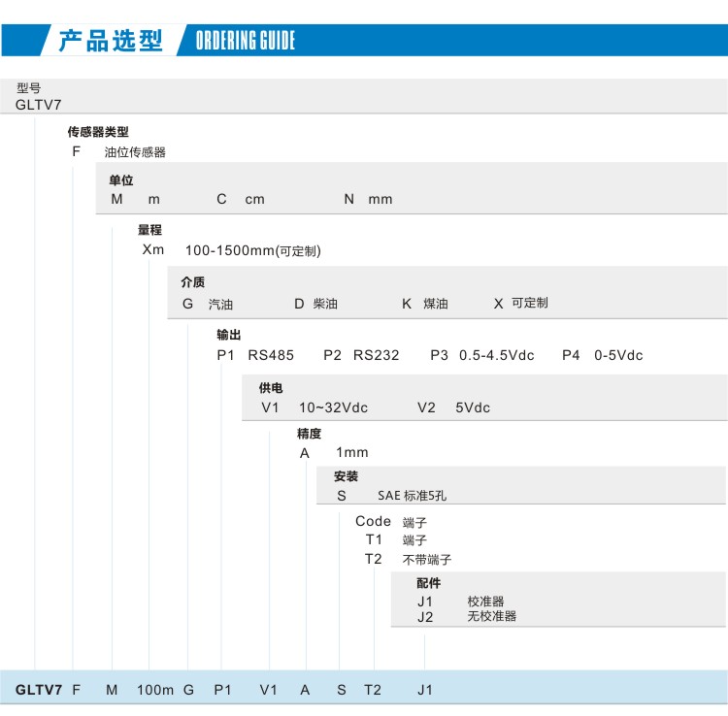Screen dimensions: 728x716
Task: Click the 配件 section heading
Action: [428, 583]
